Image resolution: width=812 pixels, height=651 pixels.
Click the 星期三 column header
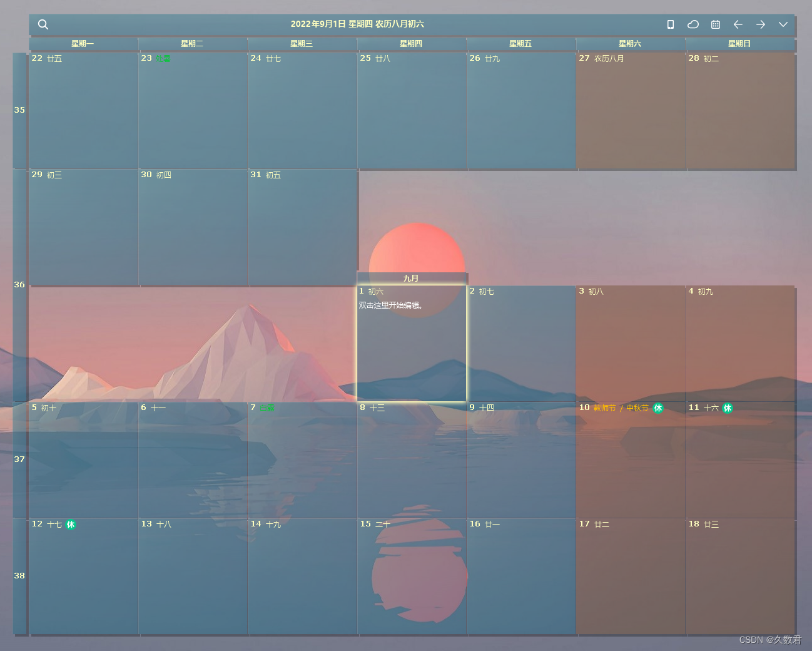point(302,44)
